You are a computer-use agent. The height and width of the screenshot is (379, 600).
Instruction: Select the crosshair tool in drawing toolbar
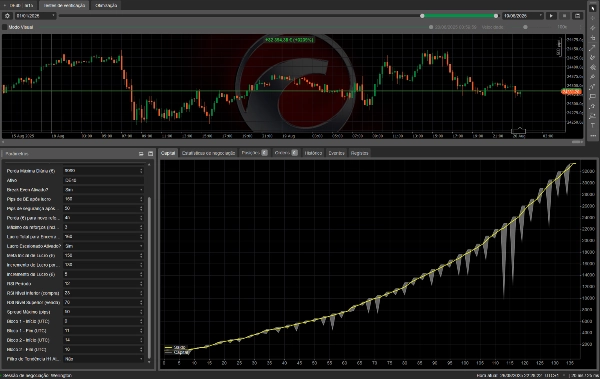[593, 18]
